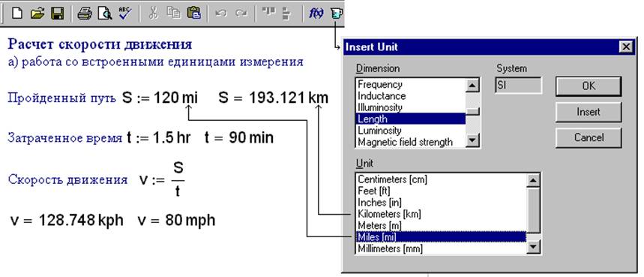Screen dimensions: 644x277
Task: Run spell check with the ABC icon
Action: click(x=124, y=14)
